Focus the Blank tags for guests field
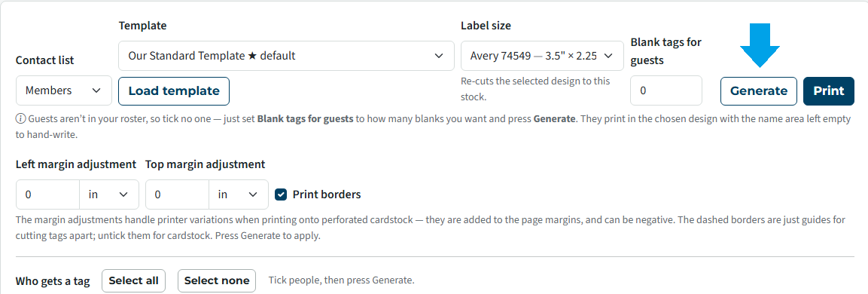 (x=666, y=90)
